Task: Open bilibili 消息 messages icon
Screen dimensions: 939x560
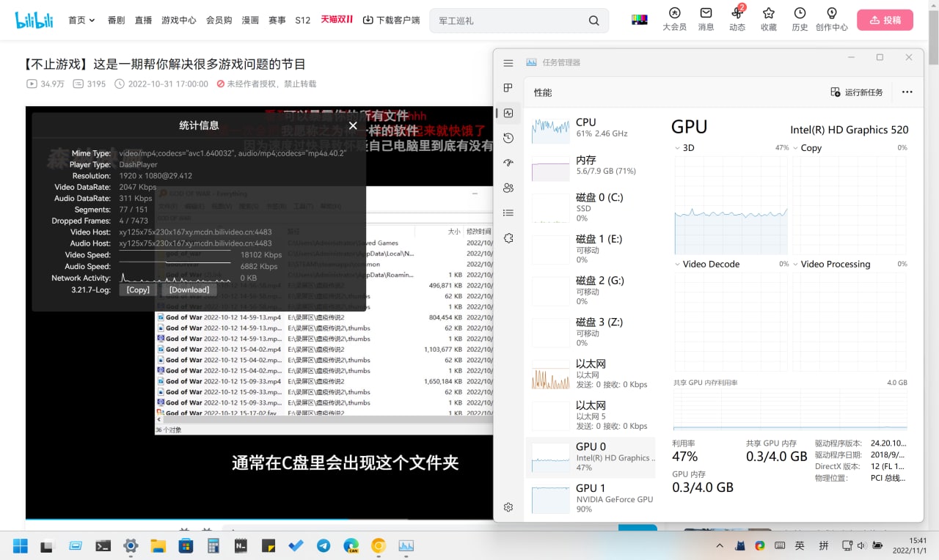Action: coord(706,19)
